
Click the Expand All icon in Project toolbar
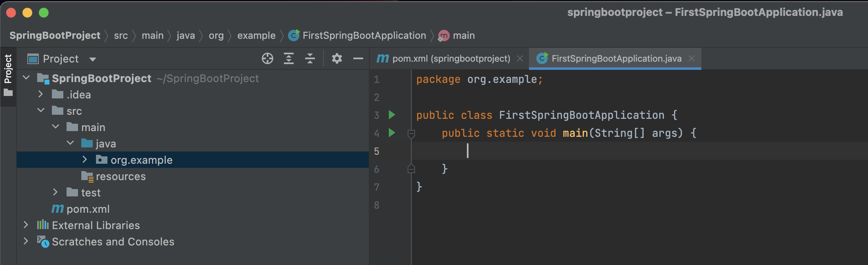tap(289, 59)
